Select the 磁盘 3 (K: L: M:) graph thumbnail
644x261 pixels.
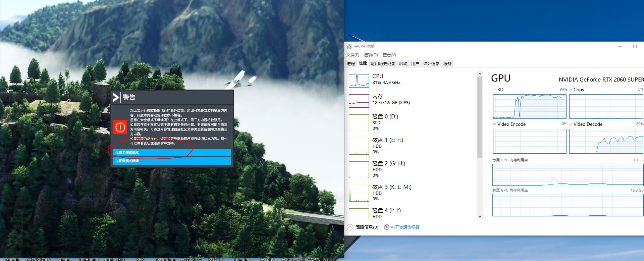click(359, 193)
